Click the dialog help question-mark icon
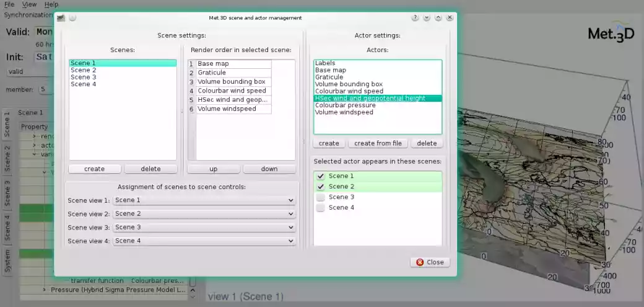 click(416, 18)
